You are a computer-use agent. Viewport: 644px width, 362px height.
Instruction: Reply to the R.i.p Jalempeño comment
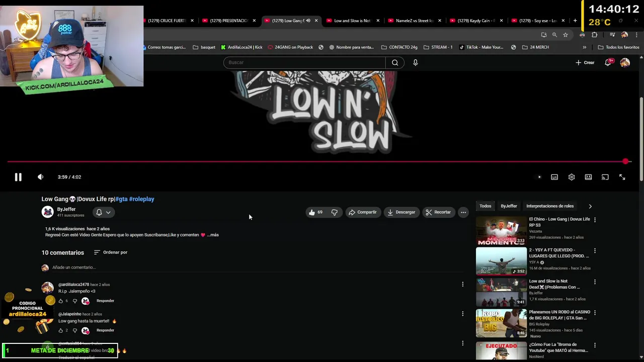(105, 301)
